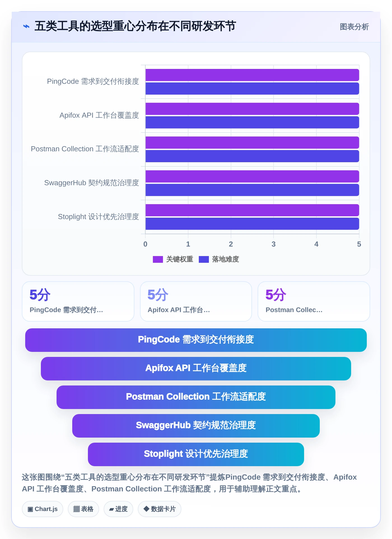Click the purple bar for PingCode 需求到交付衔接度
The height and width of the screenshot is (539, 392).
tap(252, 75)
